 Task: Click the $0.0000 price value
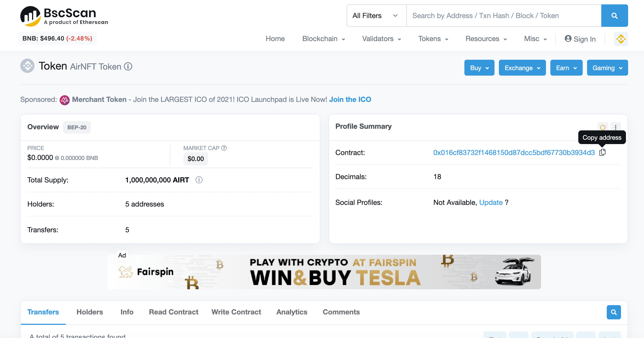pyautogui.click(x=40, y=157)
